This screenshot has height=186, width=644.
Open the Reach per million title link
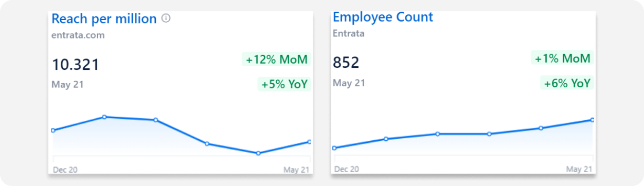(104, 19)
